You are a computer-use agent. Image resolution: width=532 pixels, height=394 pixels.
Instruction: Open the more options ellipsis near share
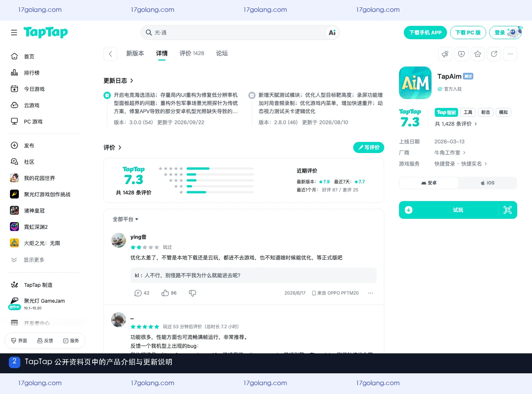click(x=510, y=54)
